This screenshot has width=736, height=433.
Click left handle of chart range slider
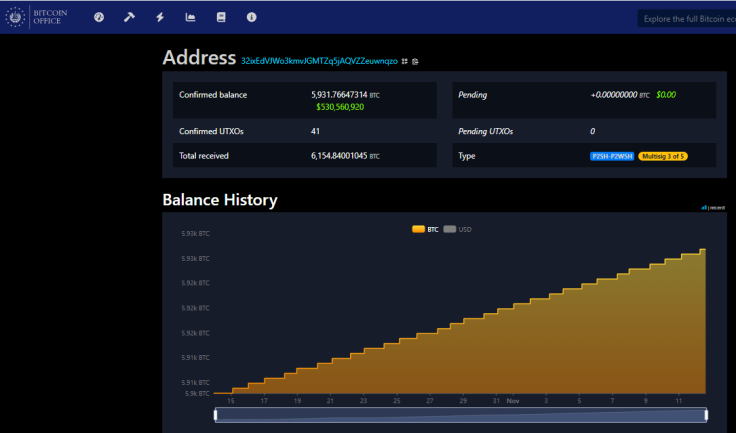215,415
